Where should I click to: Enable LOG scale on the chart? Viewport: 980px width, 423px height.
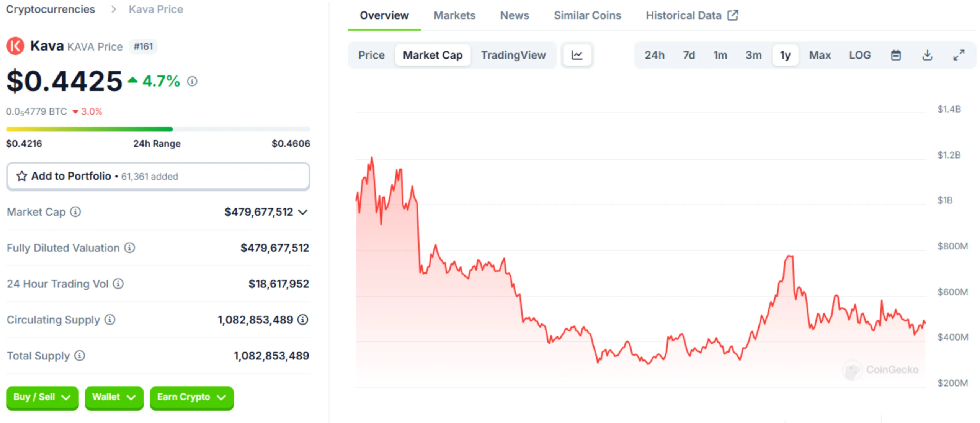click(x=860, y=55)
